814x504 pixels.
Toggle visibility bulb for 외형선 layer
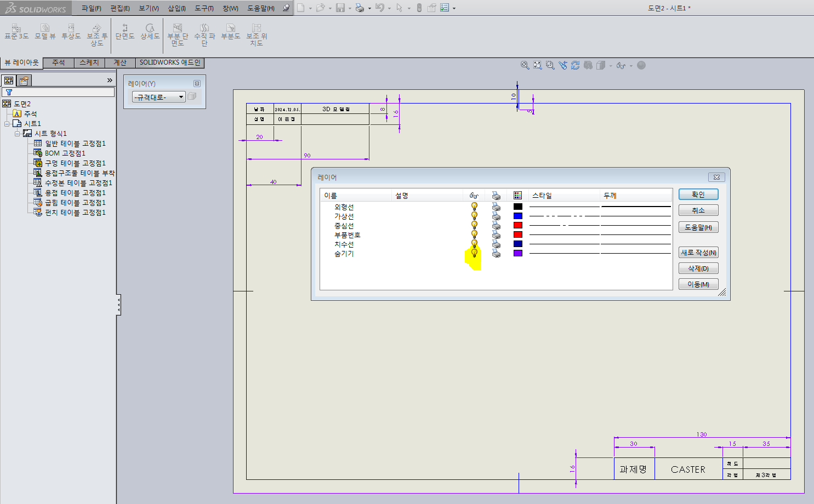point(474,207)
